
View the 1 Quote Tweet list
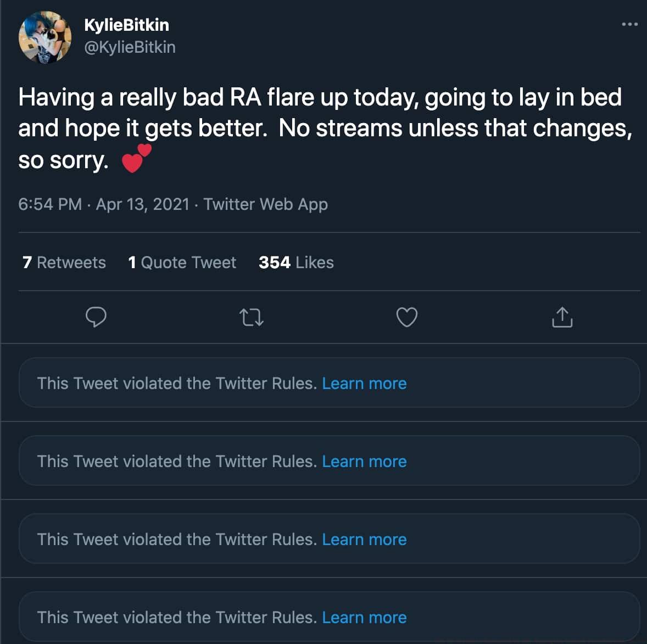point(182,263)
